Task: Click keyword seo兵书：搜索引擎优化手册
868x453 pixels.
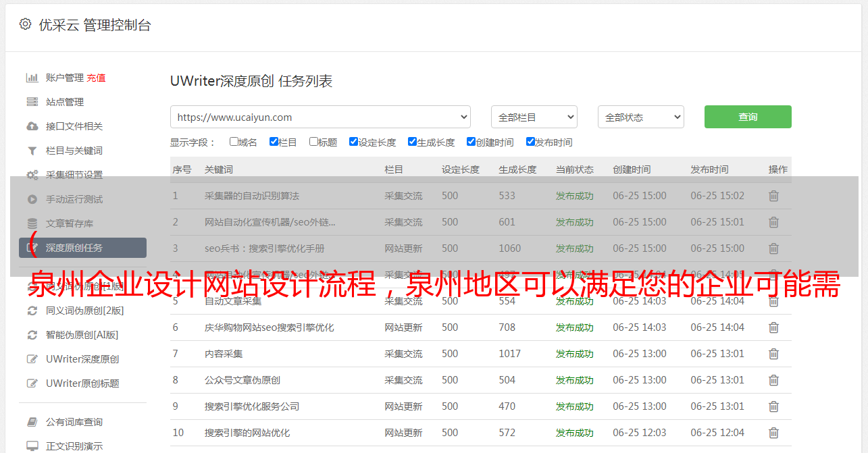Action: coord(265,248)
